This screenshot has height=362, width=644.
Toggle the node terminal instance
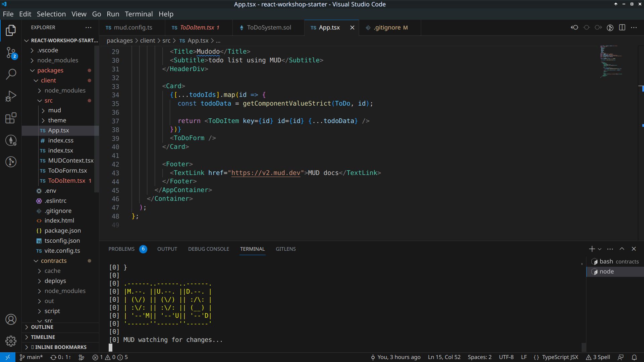606,271
